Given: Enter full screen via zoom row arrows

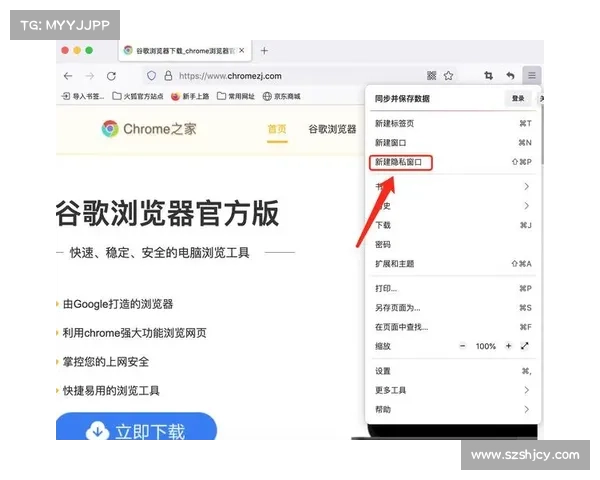Looking at the screenshot, I should 525,346.
